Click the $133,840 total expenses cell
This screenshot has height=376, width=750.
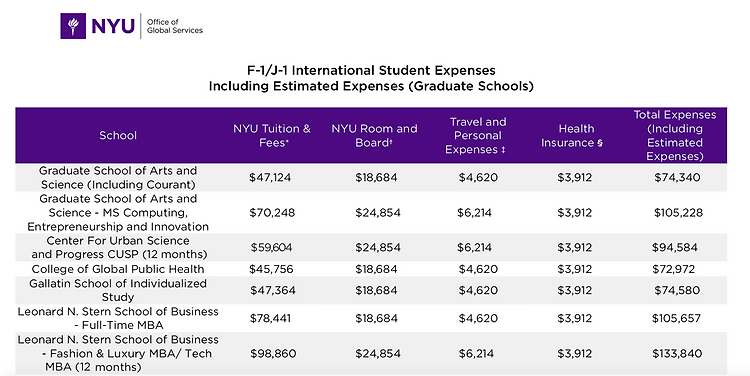tap(677, 354)
